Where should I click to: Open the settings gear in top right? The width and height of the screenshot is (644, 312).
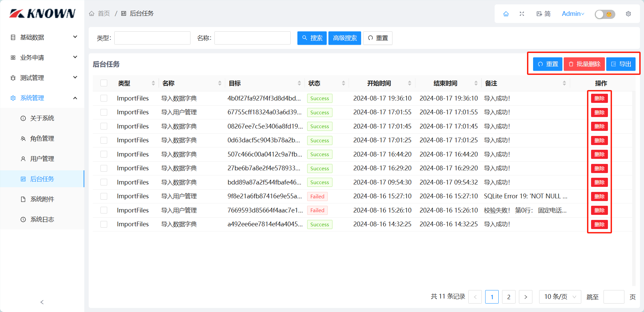coord(628,14)
